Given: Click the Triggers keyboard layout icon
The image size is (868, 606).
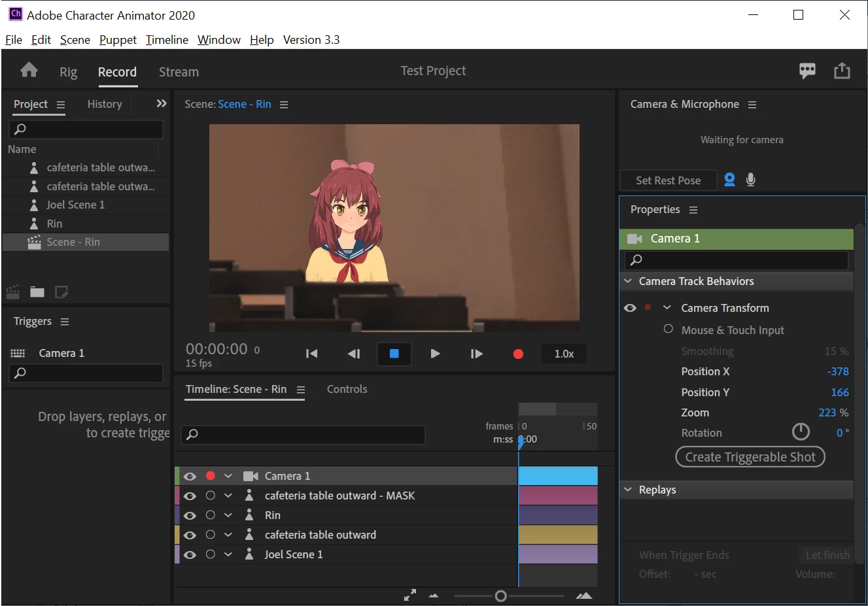Looking at the screenshot, I should (x=18, y=353).
